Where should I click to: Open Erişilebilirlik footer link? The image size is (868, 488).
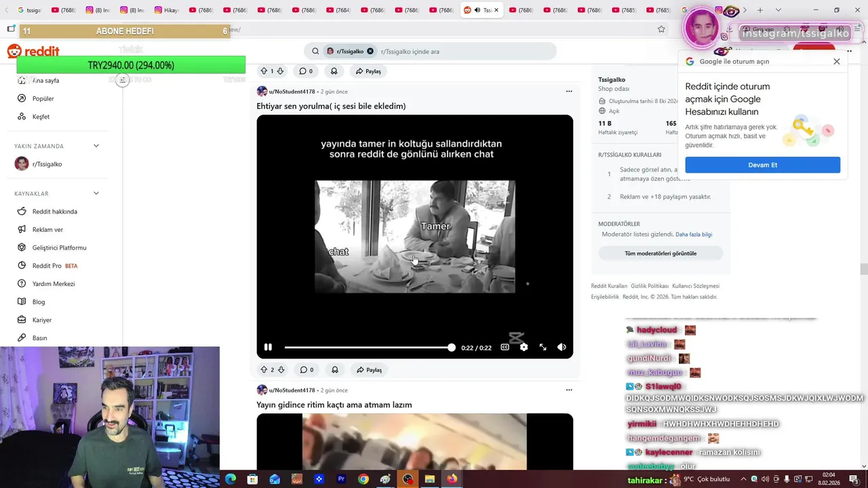click(x=605, y=297)
